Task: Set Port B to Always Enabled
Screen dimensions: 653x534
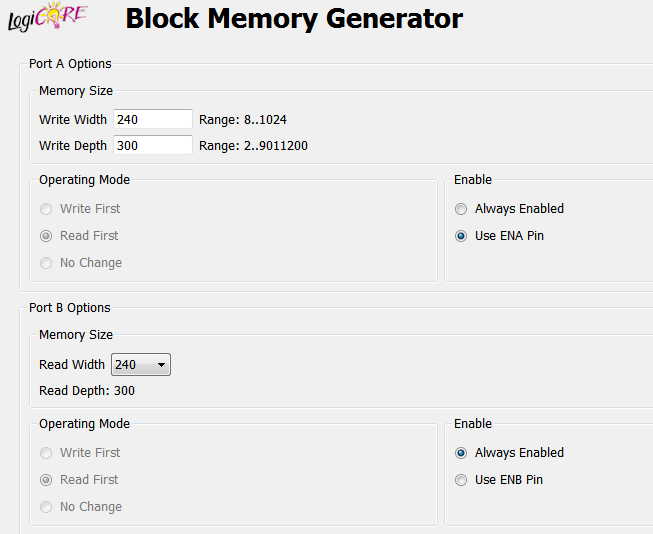Action: pyautogui.click(x=461, y=453)
